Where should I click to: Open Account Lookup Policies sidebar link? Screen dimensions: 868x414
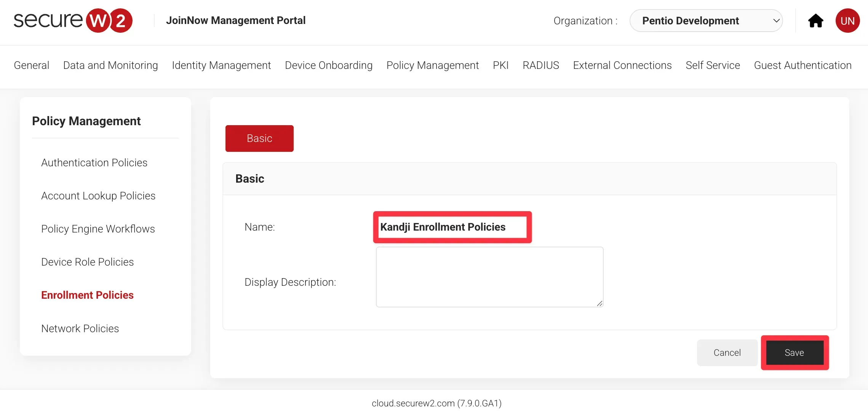coord(98,196)
